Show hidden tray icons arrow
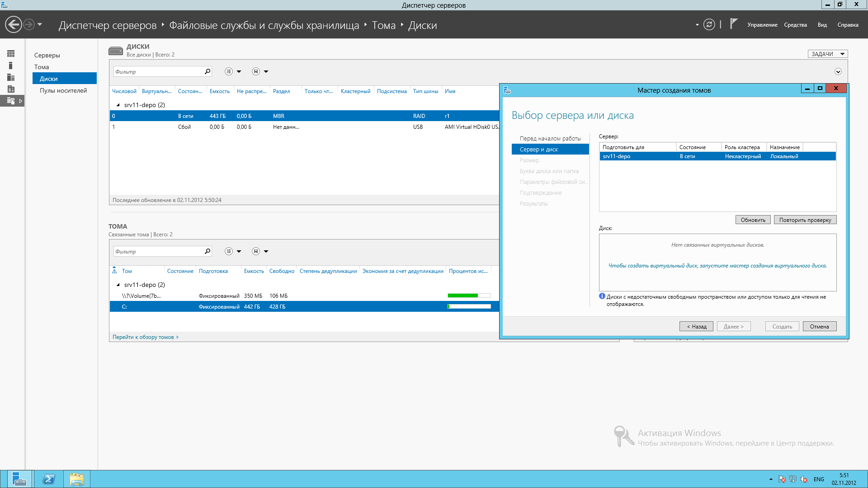868x488 pixels. click(771, 479)
